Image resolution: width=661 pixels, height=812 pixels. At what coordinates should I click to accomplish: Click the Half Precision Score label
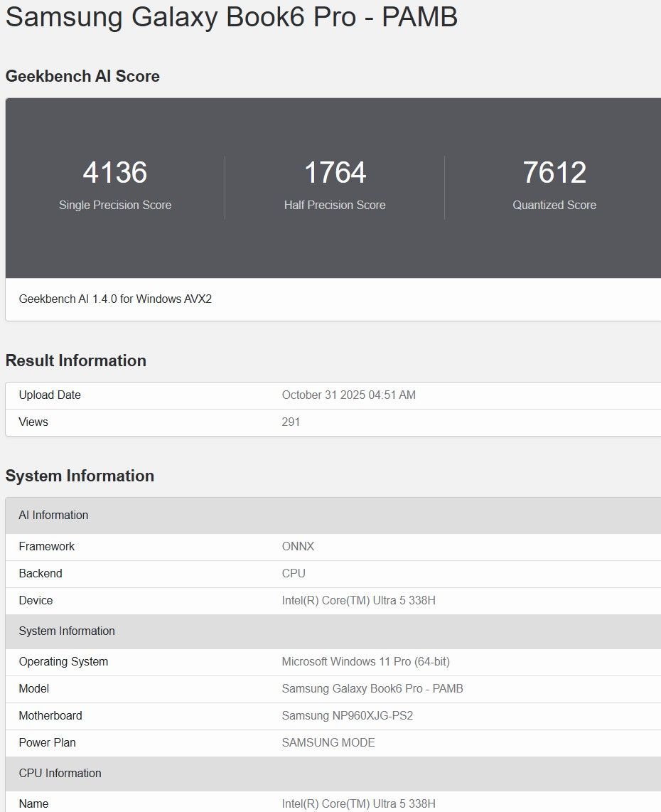tap(335, 205)
